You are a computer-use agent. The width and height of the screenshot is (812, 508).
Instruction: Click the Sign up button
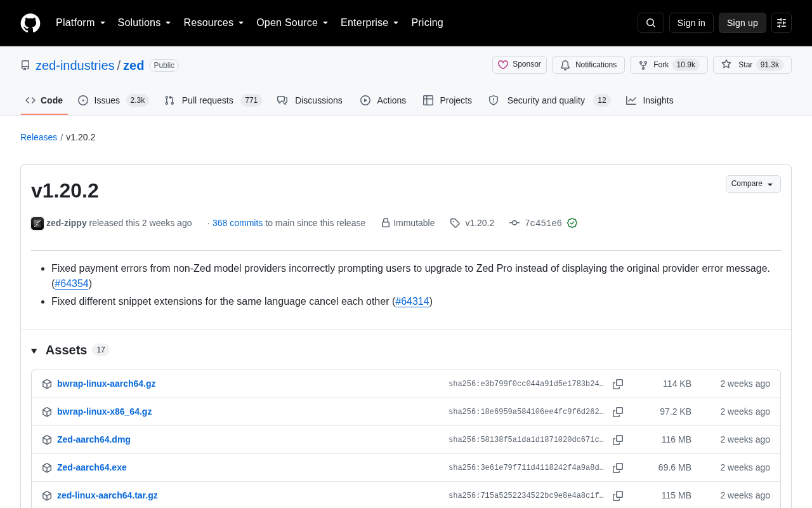coord(742,23)
